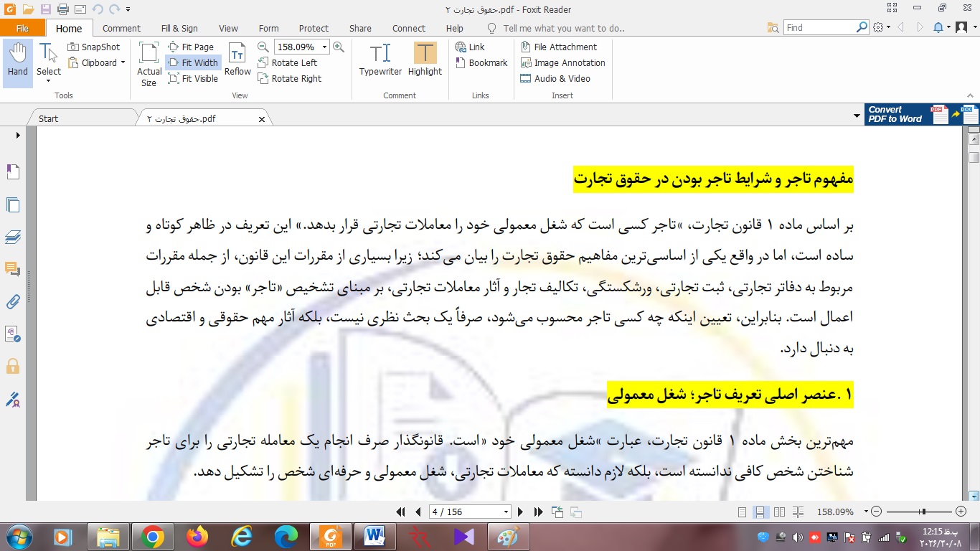Insert Audio & Video
980x551 pixels.
(555, 79)
